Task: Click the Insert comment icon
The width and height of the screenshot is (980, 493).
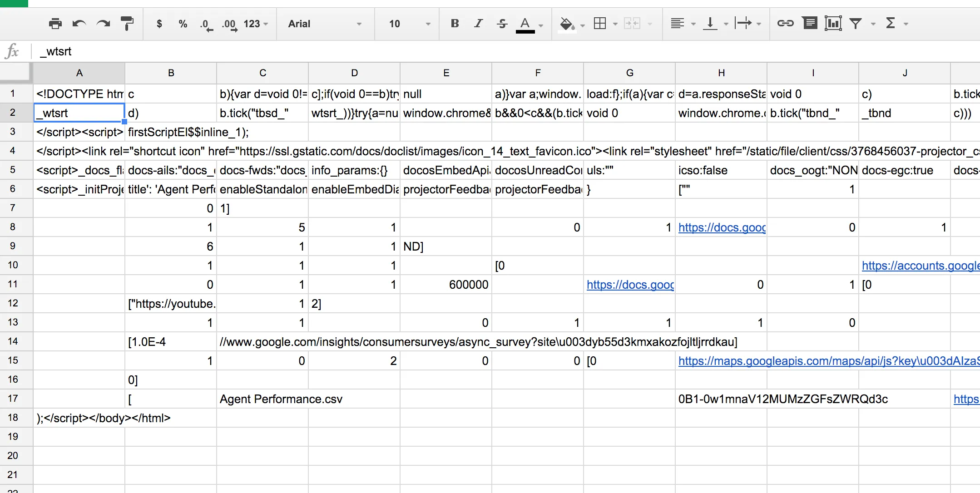Action: tap(809, 24)
